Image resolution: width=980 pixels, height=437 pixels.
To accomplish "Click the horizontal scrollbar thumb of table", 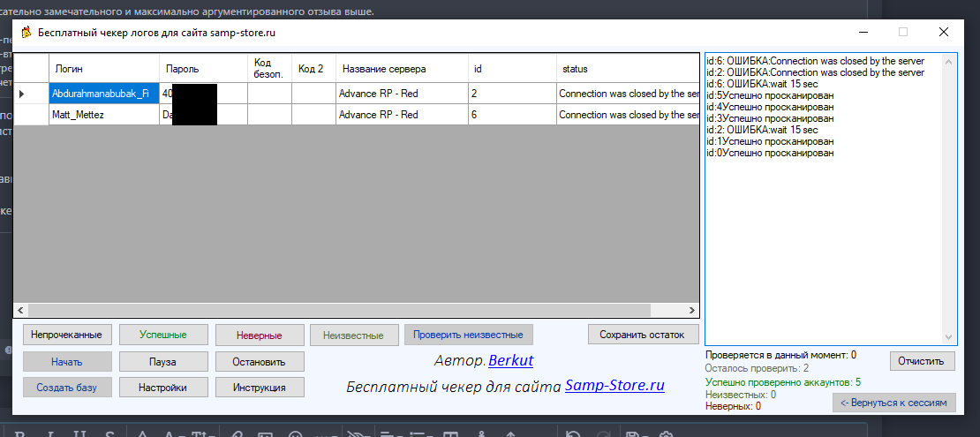I will (339, 310).
